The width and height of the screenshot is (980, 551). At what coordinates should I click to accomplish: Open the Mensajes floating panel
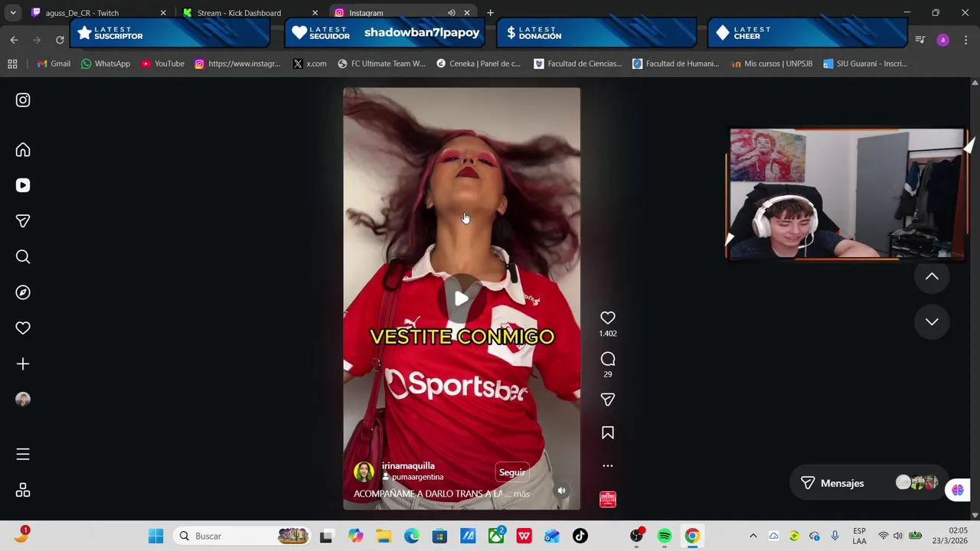869,483
